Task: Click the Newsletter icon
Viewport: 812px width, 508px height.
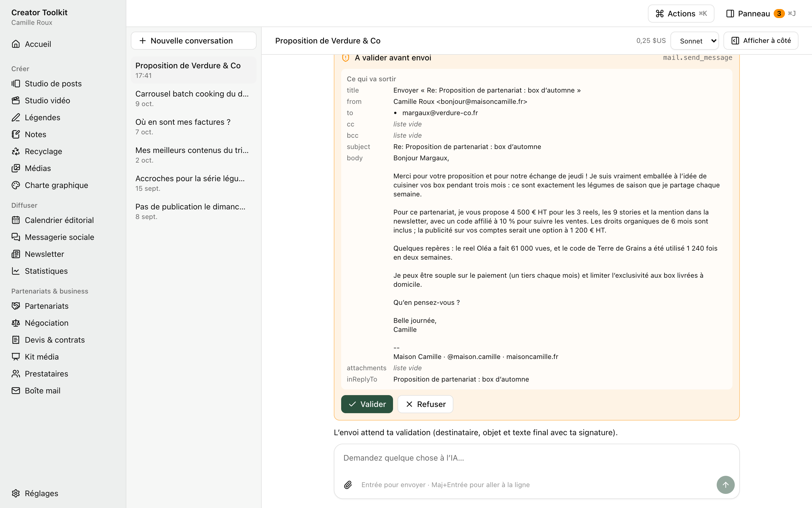Action: (16, 254)
